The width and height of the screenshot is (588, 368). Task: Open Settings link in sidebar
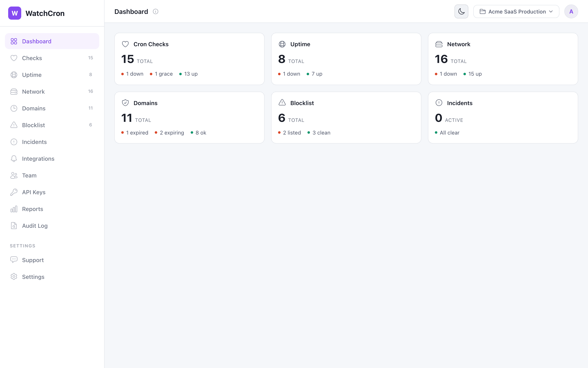[52, 277]
